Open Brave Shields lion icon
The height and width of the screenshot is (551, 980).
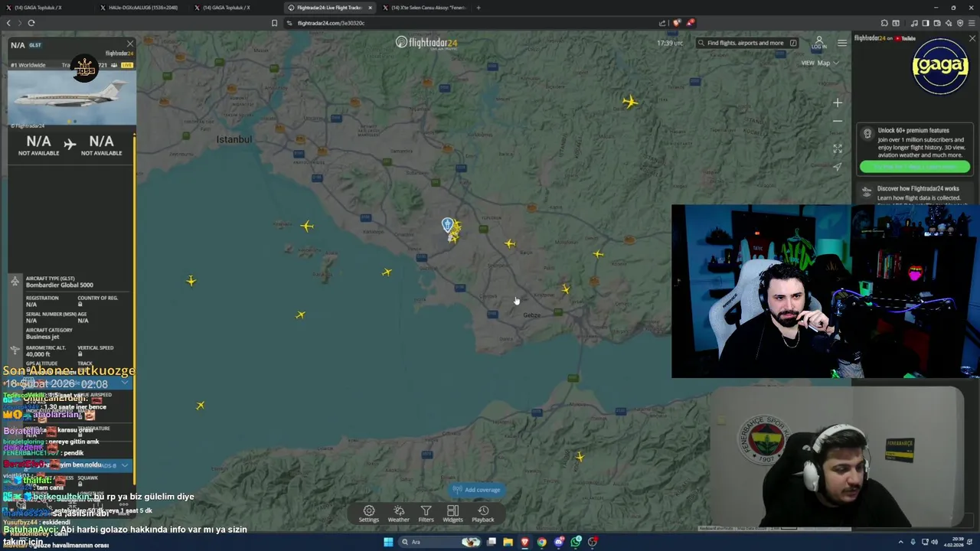click(x=675, y=23)
